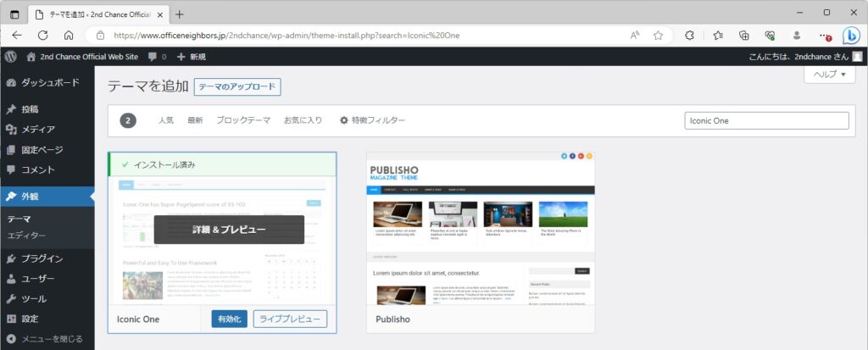Add page to favorites star icon
The height and width of the screenshot is (350, 868).
658,36
